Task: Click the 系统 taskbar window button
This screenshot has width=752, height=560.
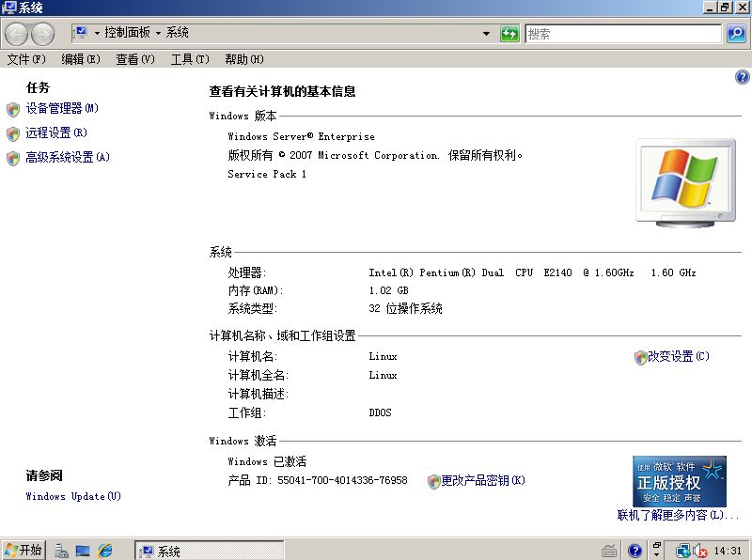Action: 210,551
